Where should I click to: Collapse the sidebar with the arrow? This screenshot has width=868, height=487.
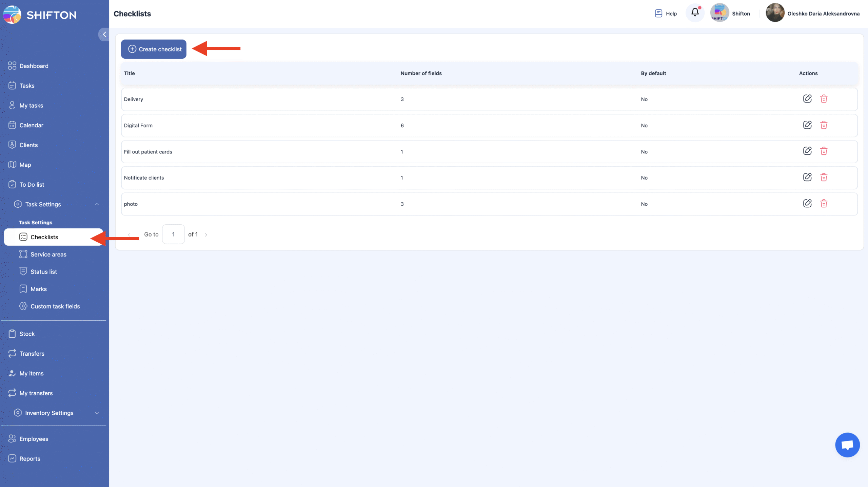104,34
